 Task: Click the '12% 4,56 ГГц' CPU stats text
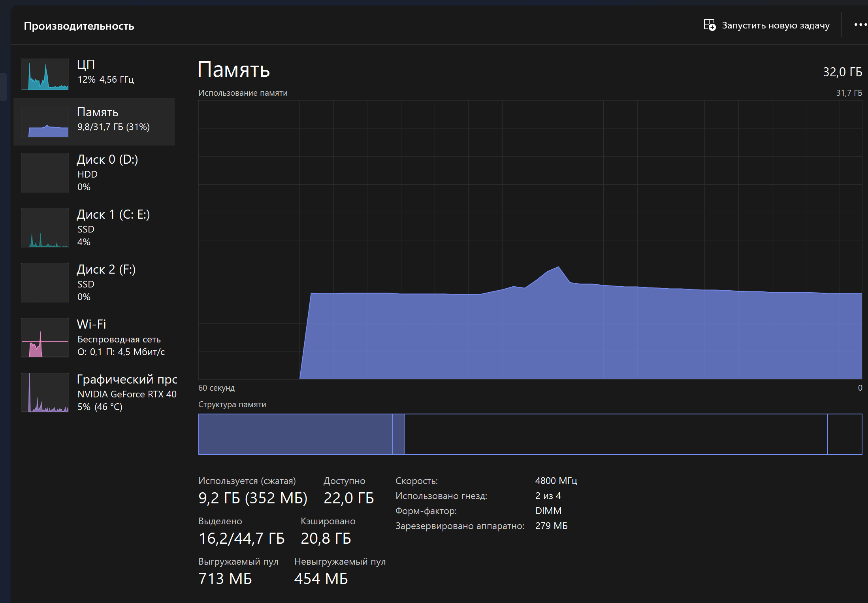click(x=105, y=79)
